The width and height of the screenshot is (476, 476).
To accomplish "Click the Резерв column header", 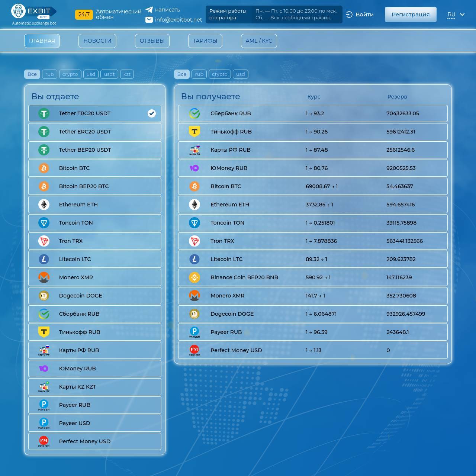I will pos(397,97).
